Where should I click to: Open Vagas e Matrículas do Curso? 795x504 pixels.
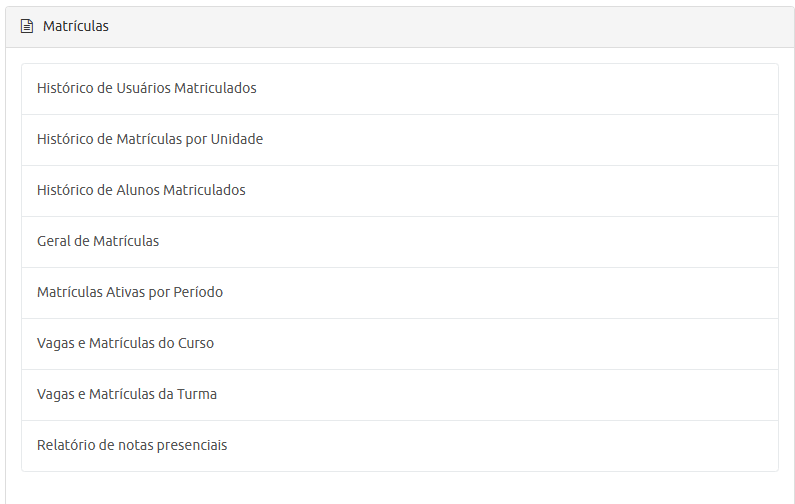click(x=125, y=344)
